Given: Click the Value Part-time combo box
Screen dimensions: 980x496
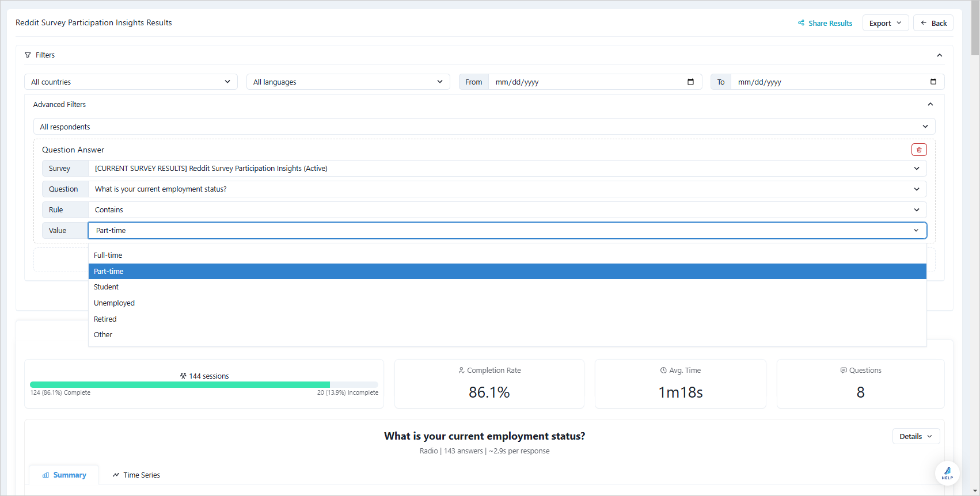Looking at the screenshot, I should (507, 231).
